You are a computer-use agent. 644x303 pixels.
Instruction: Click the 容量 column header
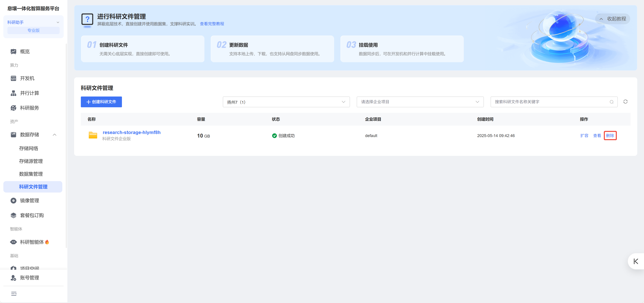tap(201, 119)
